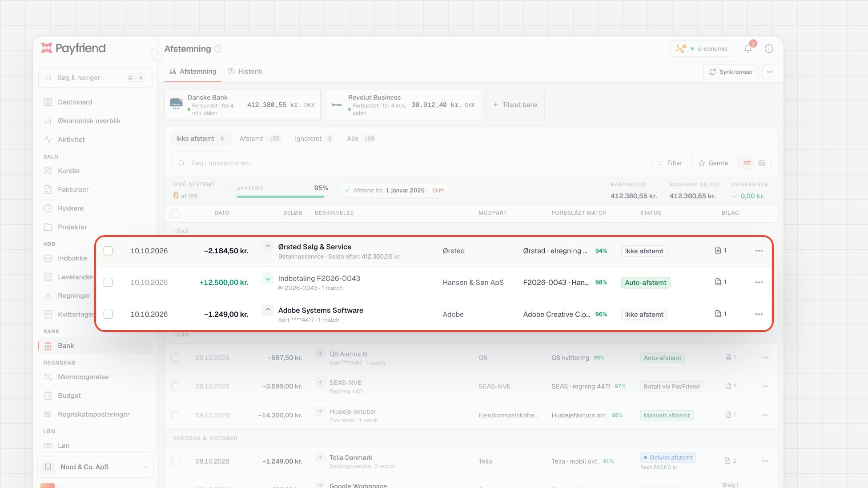Switch to the Historik tab

[x=245, y=72]
